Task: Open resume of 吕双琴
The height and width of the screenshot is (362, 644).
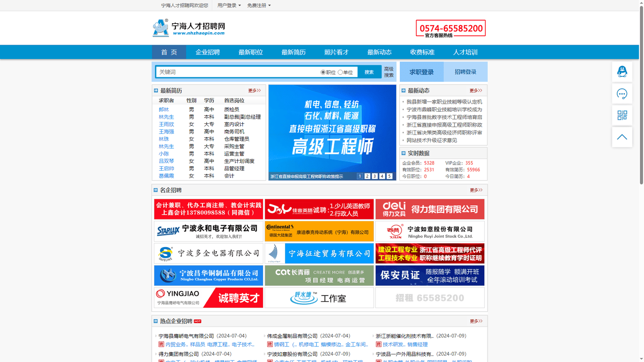Action: [166, 161]
